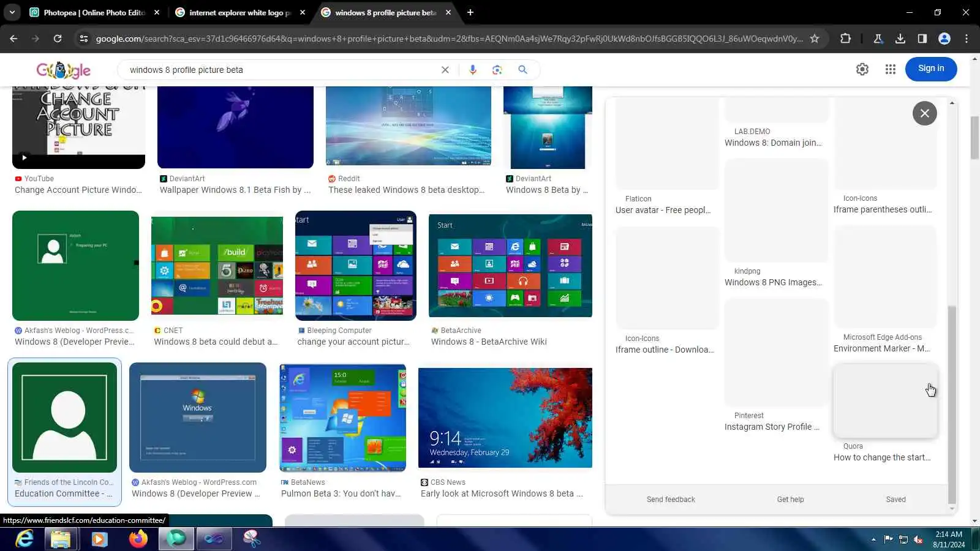
Task: Click the main page vertical scrollbar thumb
Action: pyautogui.click(x=975, y=138)
